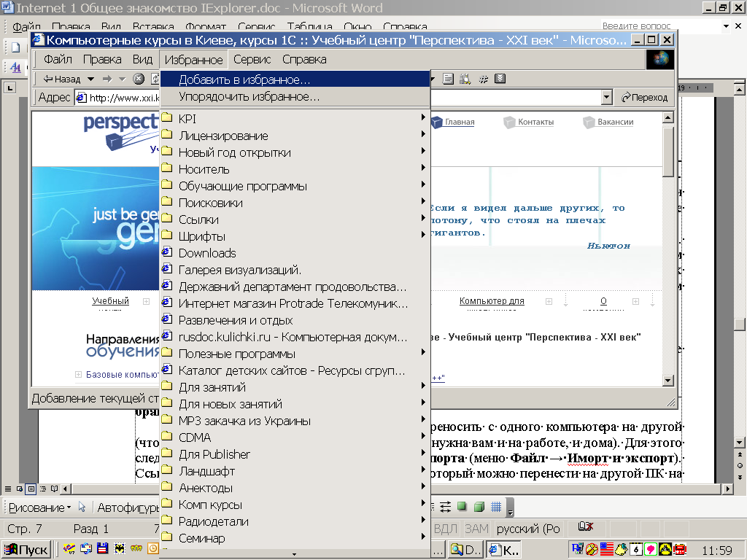This screenshot has height=560, width=747.
Task: Open the Контакты link on the webpage
Action: tap(535, 122)
